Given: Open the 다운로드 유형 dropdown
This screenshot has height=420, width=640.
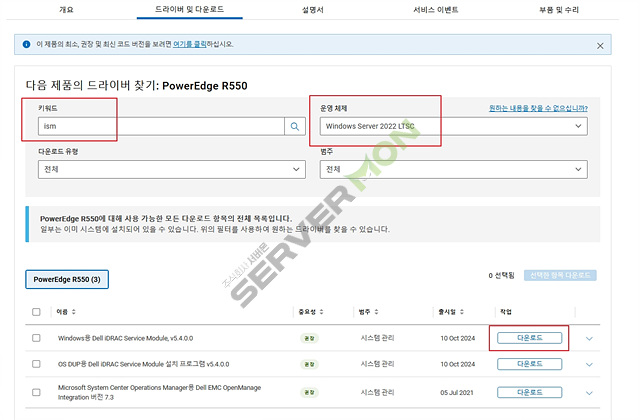Looking at the screenshot, I should pos(172,169).
